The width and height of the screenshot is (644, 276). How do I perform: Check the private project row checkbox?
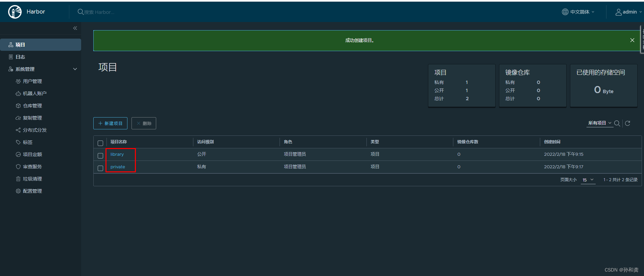[100, 168]
